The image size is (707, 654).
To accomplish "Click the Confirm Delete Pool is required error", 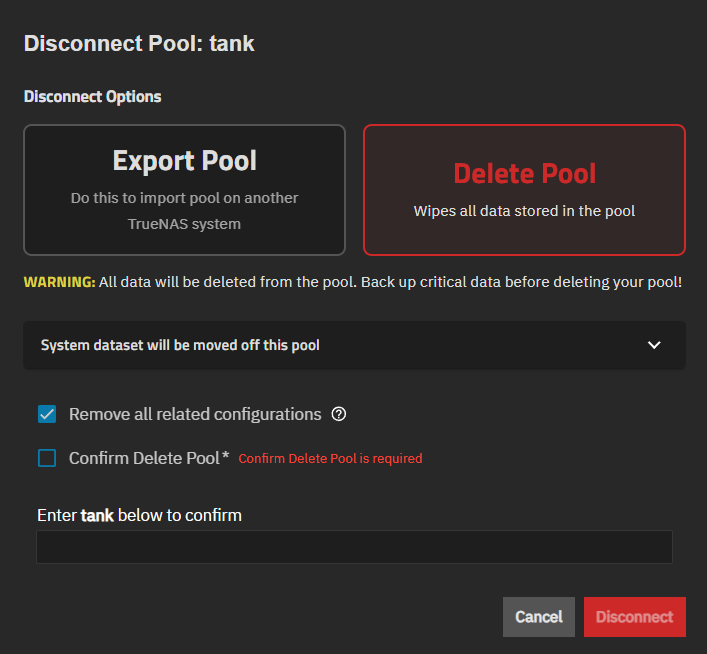I will point(330,459).
